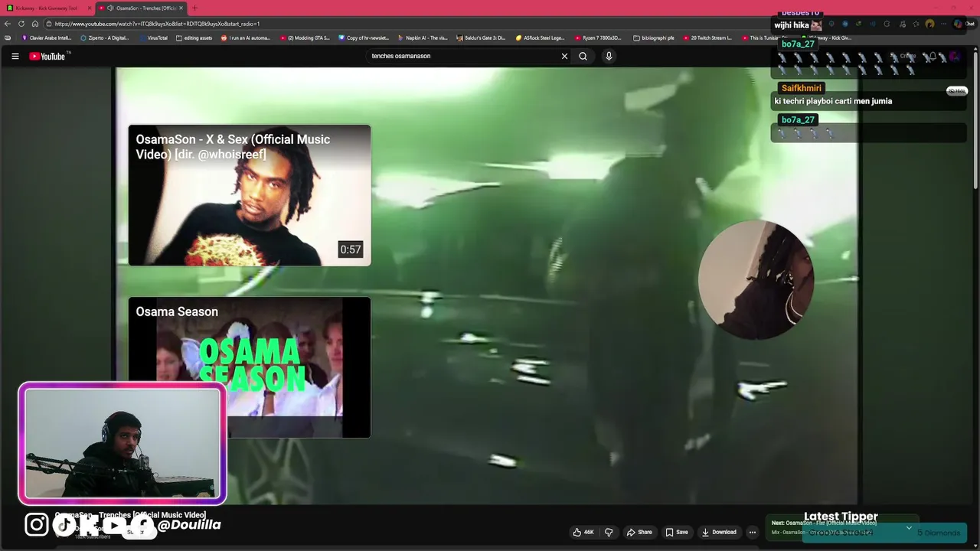Screen dimensions: 980x551
Task: Click the 'wijhi hika' chat message
Action: coord(792,25)
